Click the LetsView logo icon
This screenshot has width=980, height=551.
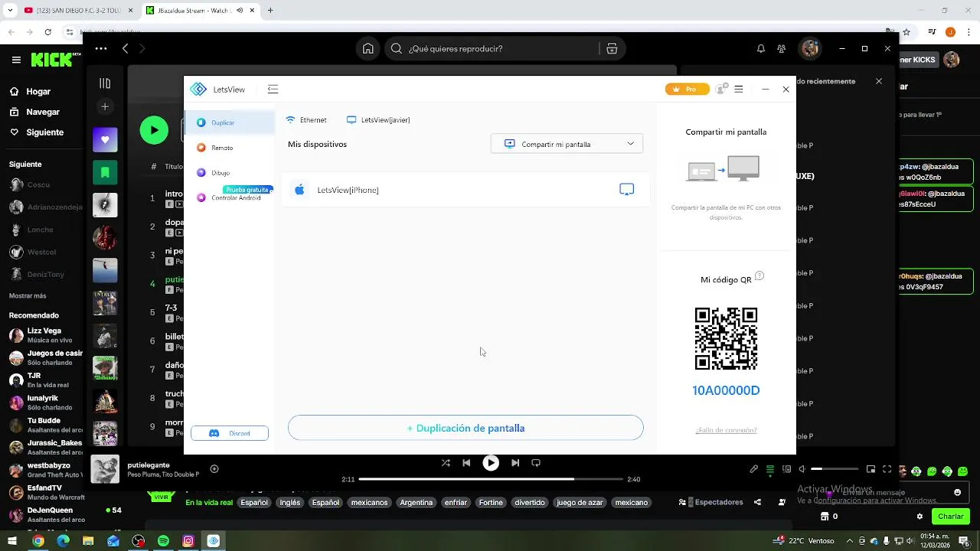click(198, 90)
